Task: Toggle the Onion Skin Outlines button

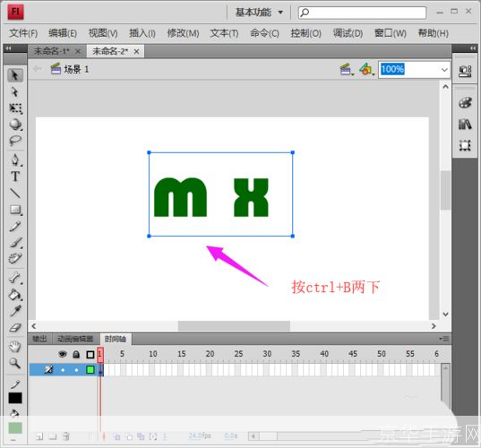Action: 129,436
